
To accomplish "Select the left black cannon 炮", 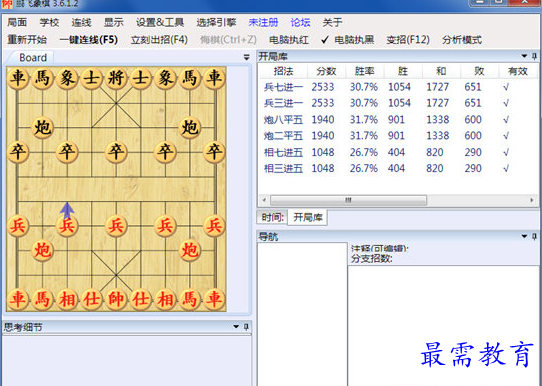I will point(42,128).
